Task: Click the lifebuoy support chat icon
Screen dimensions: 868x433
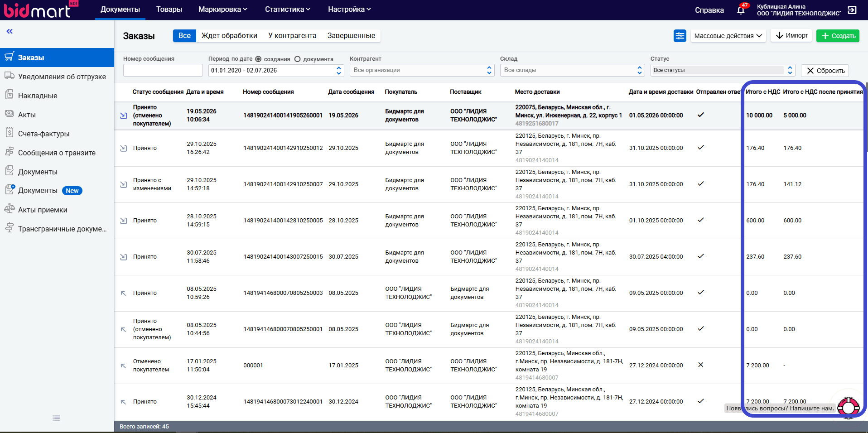Action: click(849, 408)
